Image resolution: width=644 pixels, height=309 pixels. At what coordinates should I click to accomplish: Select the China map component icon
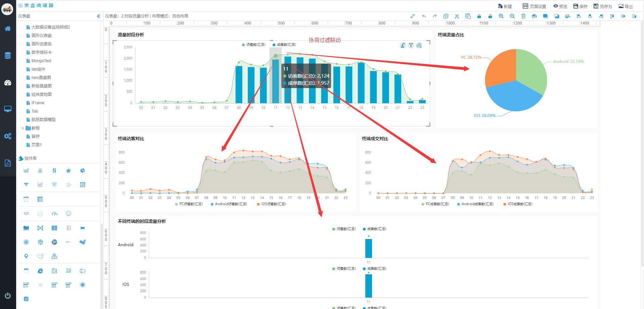[83, 242]
